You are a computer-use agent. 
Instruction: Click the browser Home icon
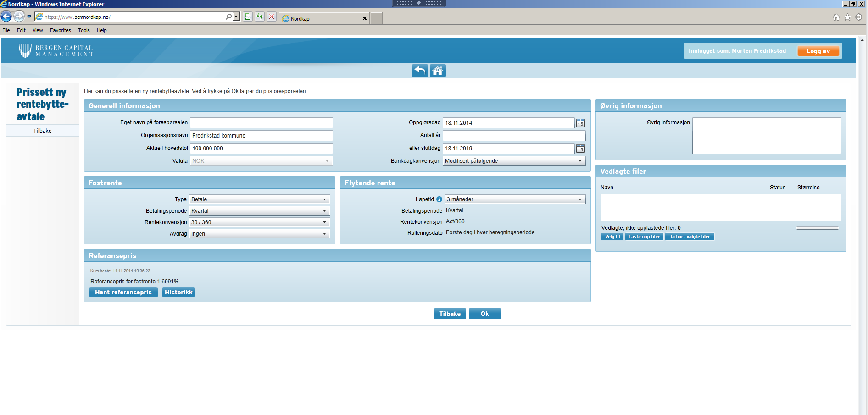pos(836,17)
